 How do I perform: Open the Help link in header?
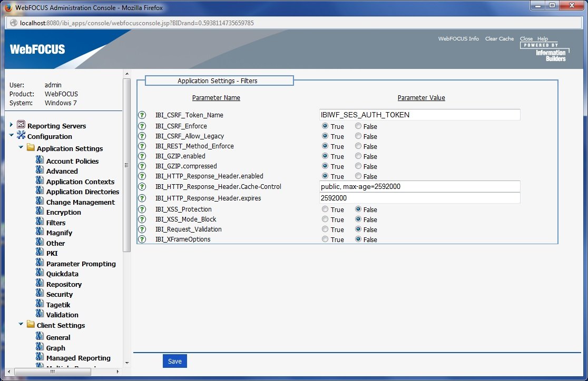tap(543, 38)
